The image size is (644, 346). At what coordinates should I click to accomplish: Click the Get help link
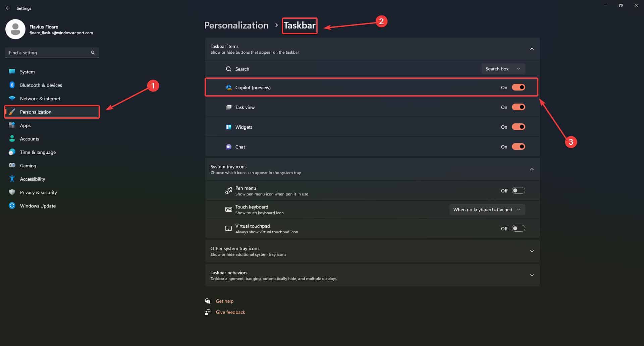pyautogui.click(x=224, y=301)
